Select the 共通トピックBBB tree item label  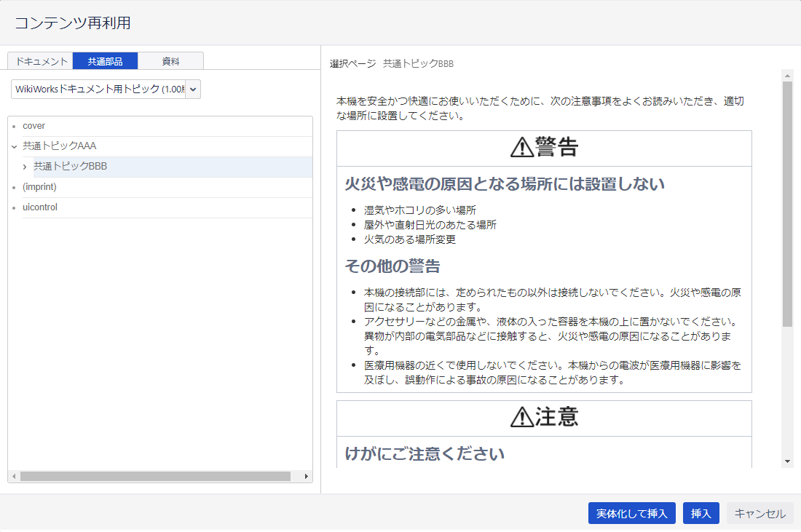70,167
